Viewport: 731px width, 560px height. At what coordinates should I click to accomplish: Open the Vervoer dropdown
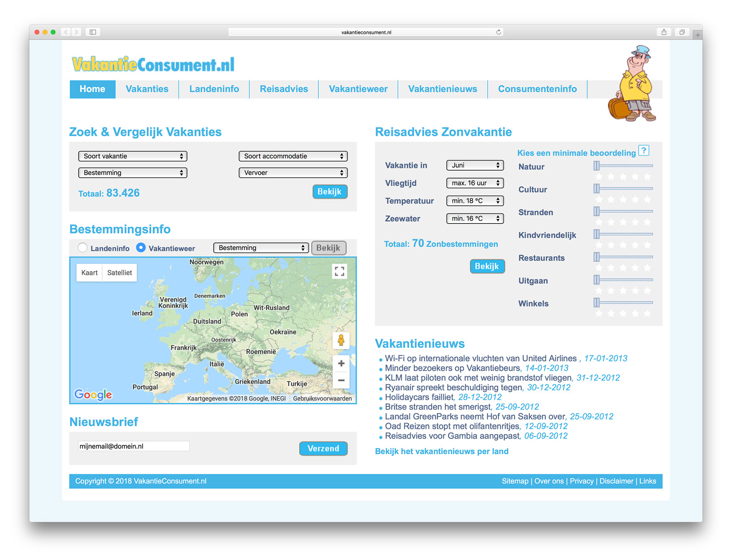[x=293, y=173]
